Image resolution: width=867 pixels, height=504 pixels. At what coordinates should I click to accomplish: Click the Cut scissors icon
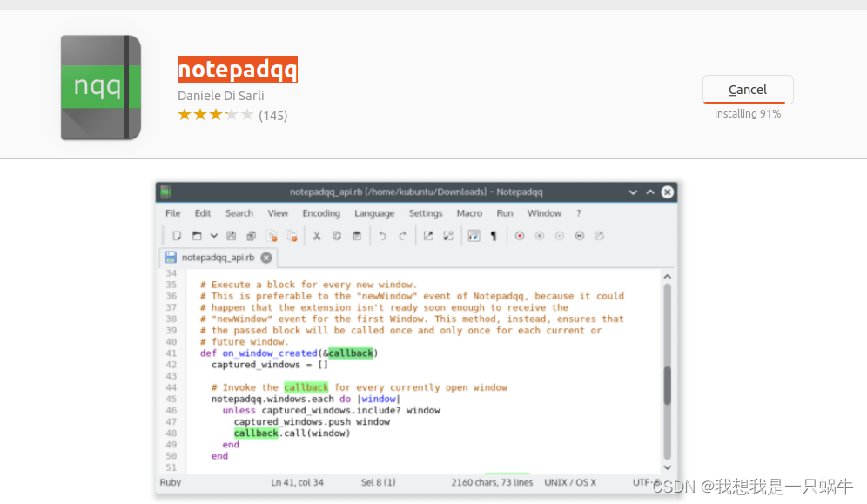tap(317, 236)
